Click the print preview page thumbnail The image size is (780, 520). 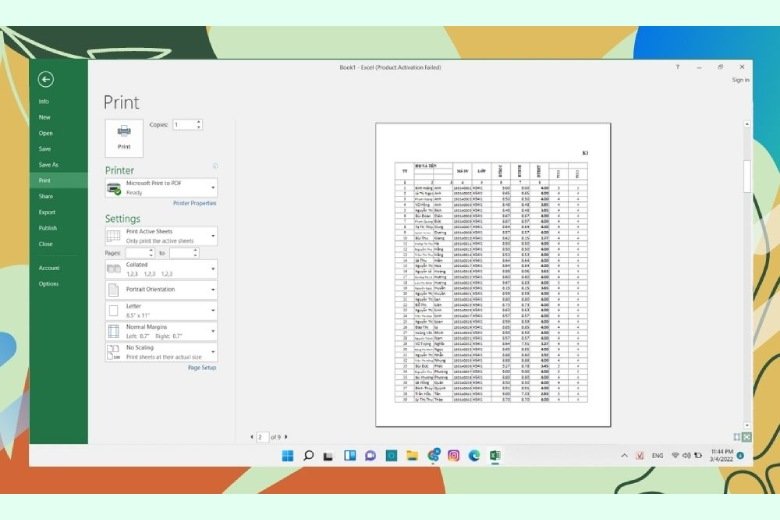pyautogui.click(x=493, y=275)
